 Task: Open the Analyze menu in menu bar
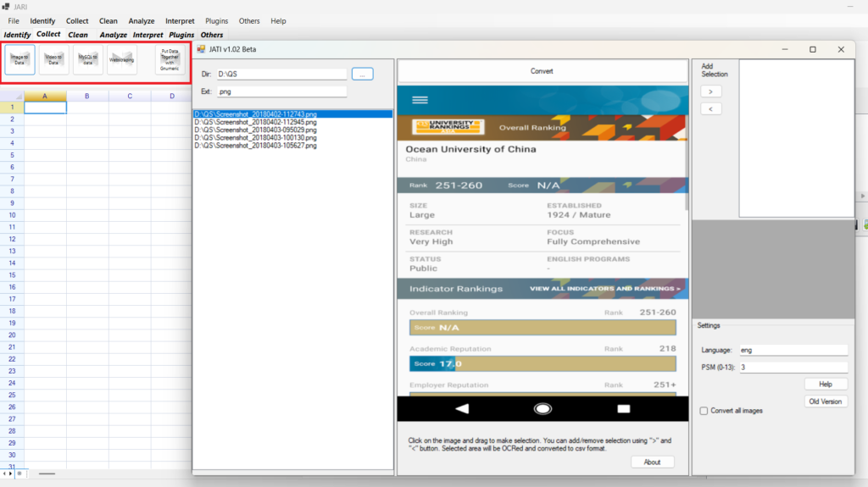click(142, 21)
